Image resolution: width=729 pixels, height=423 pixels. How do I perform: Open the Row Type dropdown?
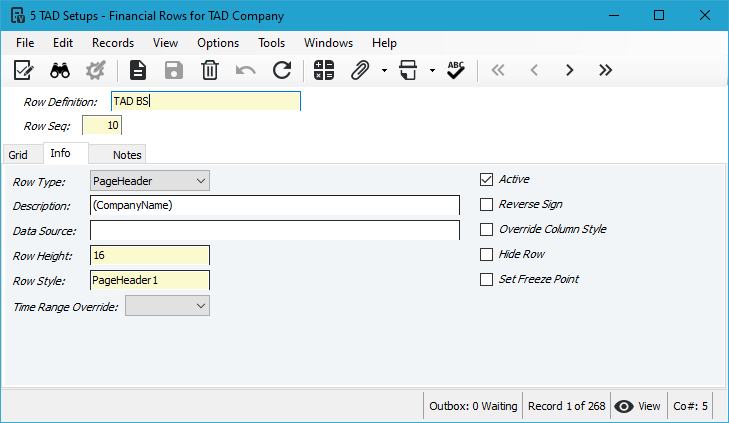[x=150, y=181]
